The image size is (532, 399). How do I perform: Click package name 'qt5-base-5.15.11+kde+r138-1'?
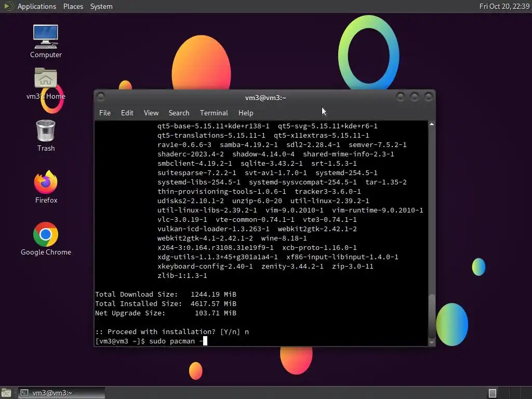pyautogui.click(x=214, y=126)
